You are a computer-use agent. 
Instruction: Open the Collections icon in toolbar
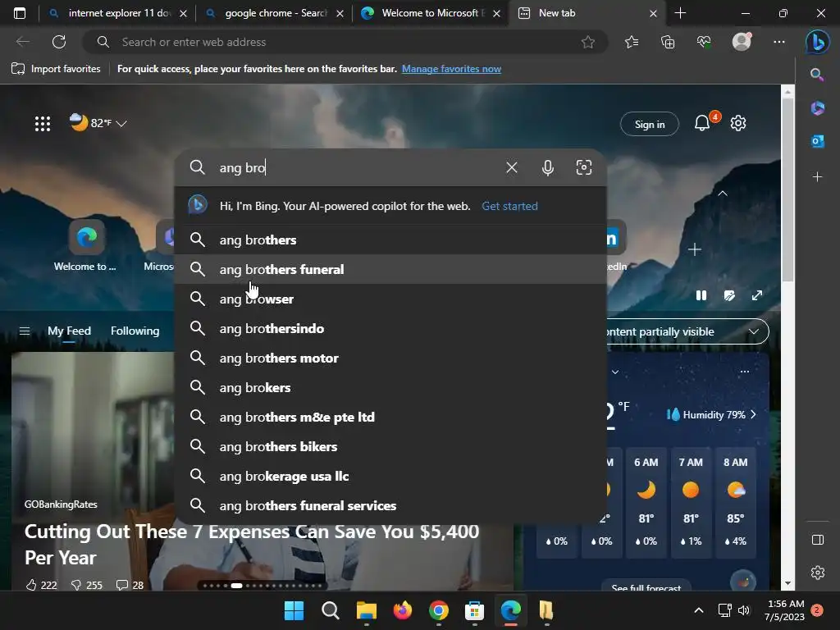(668, 42)
